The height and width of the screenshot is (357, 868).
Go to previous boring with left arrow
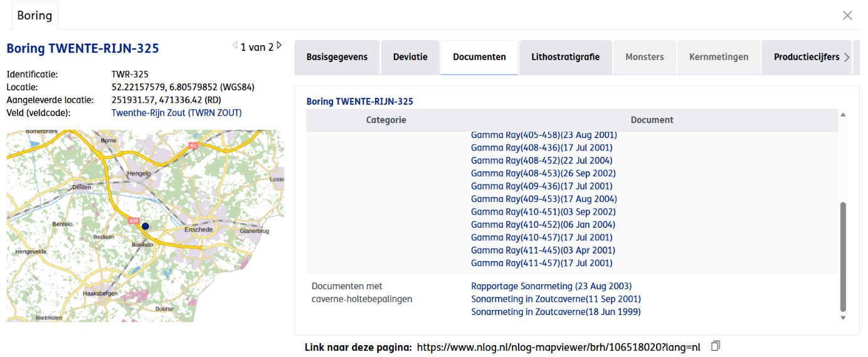pyautogui.click(x=235, y=45)
